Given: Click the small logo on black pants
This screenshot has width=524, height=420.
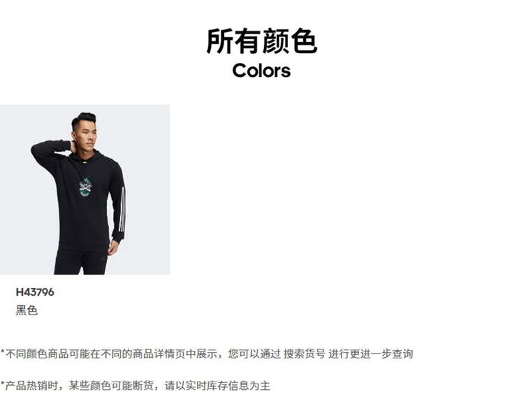Looking at the screenshot, I should (103, 259).
